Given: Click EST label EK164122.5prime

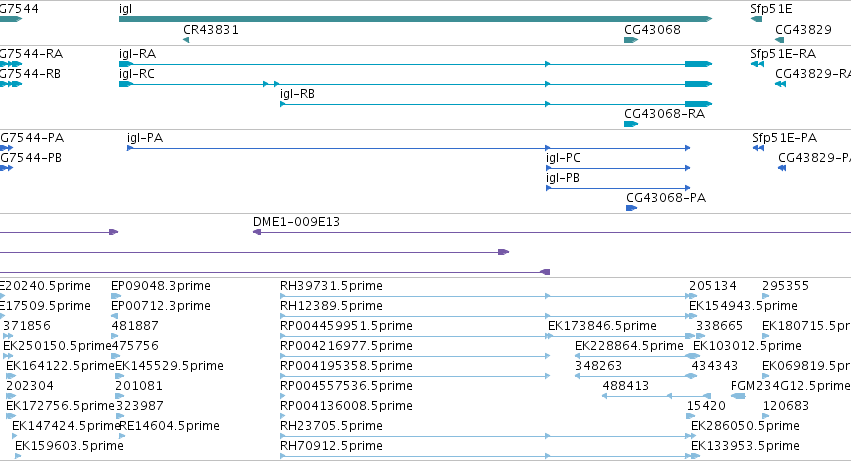Looking at the screenshot, I should 60,367.
